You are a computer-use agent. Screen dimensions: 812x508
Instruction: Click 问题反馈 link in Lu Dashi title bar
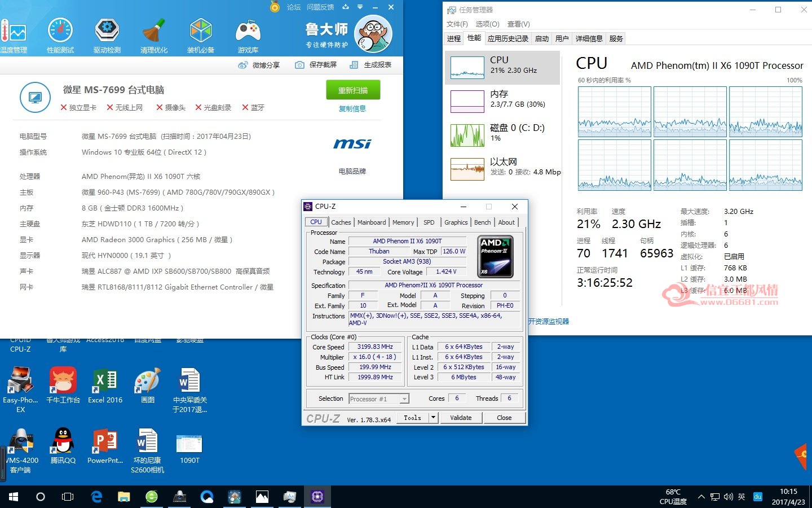[320, 7]
